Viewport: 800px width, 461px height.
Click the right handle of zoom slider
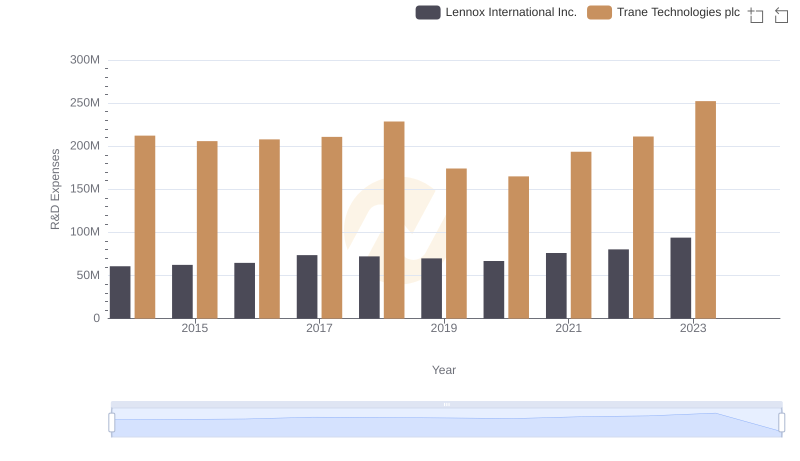781,423
